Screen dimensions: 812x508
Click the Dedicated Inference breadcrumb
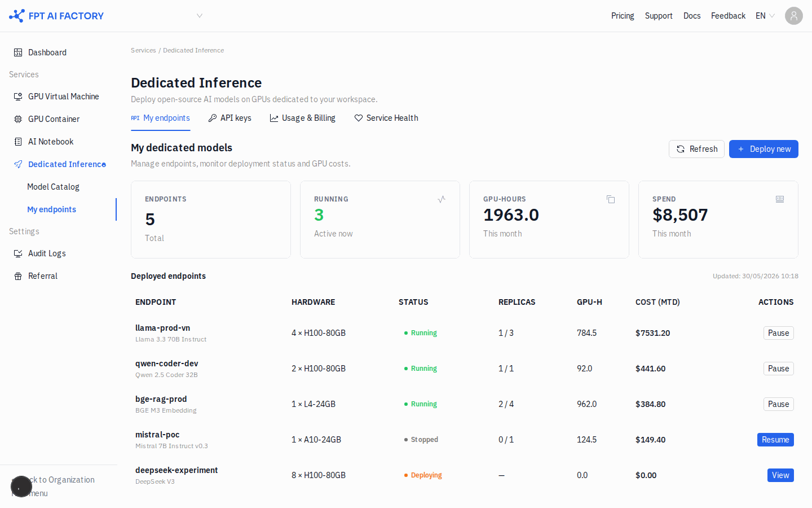193,50
